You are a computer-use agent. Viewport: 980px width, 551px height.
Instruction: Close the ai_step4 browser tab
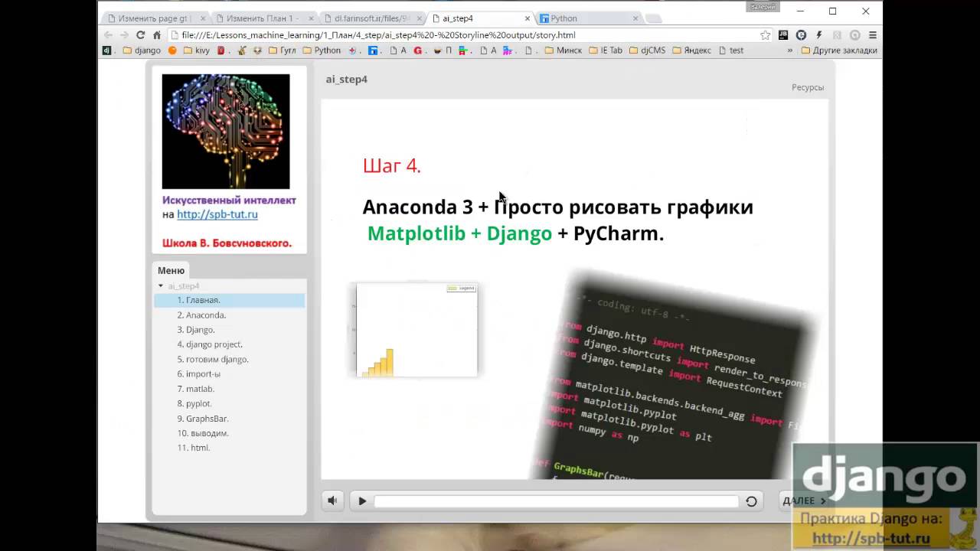pyautogui.click(x=528, y=18)
